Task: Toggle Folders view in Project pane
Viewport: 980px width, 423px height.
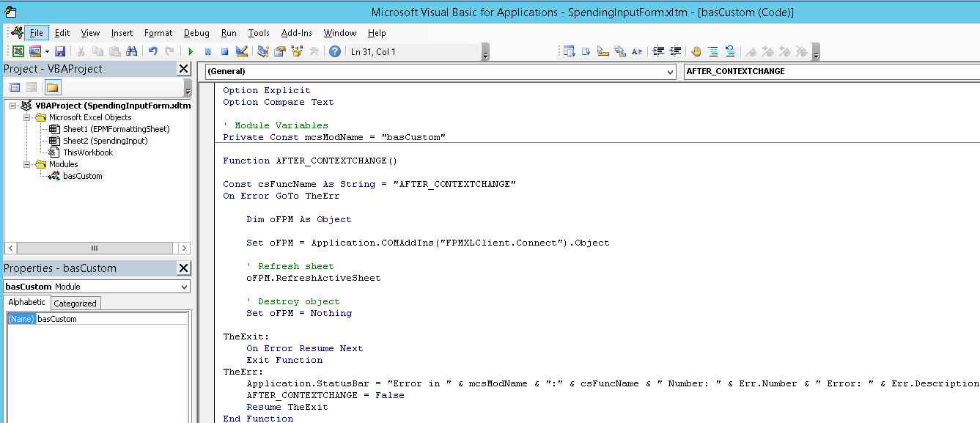Action: (53, 87)
